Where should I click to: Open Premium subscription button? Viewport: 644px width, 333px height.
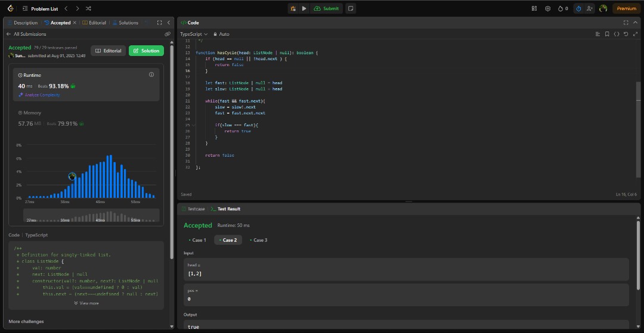626,8
